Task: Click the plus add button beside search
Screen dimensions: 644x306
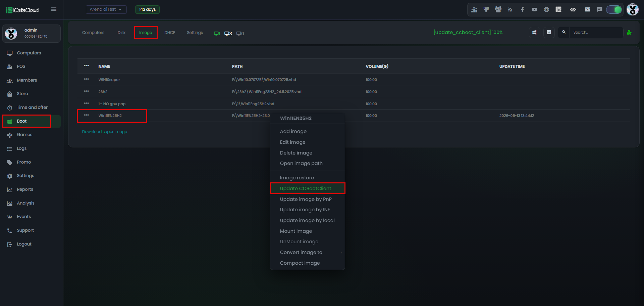Action: [549, 33]
